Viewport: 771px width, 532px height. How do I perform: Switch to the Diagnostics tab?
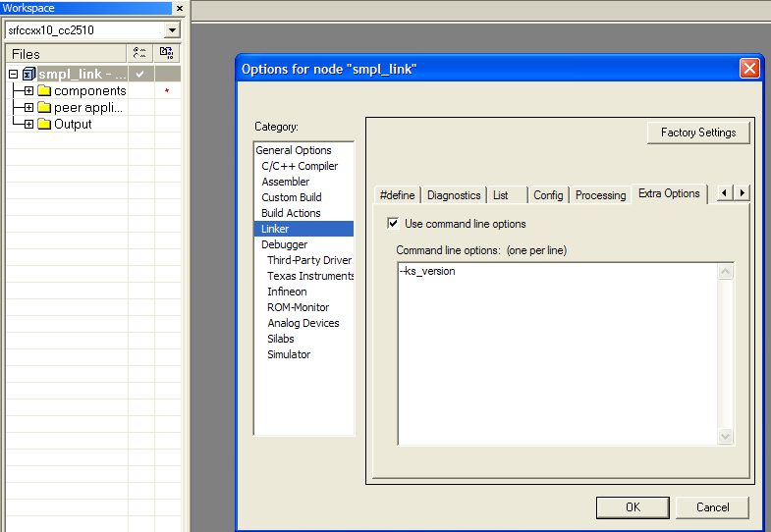(x=454, y=195)
